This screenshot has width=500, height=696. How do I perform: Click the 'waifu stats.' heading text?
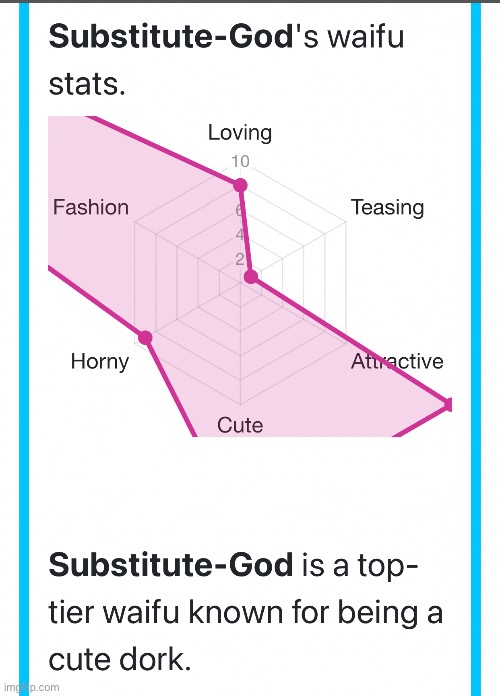(226, 60)
